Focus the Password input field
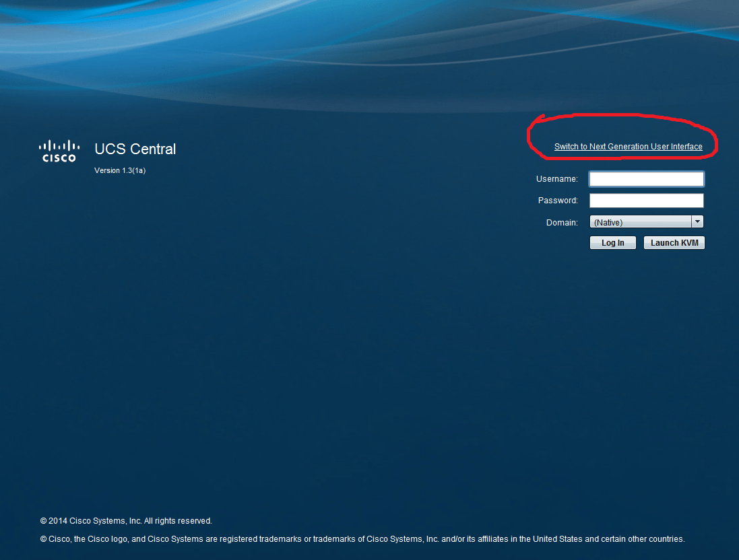This screenshot has width=739, height=560. [x=647, y=201]
